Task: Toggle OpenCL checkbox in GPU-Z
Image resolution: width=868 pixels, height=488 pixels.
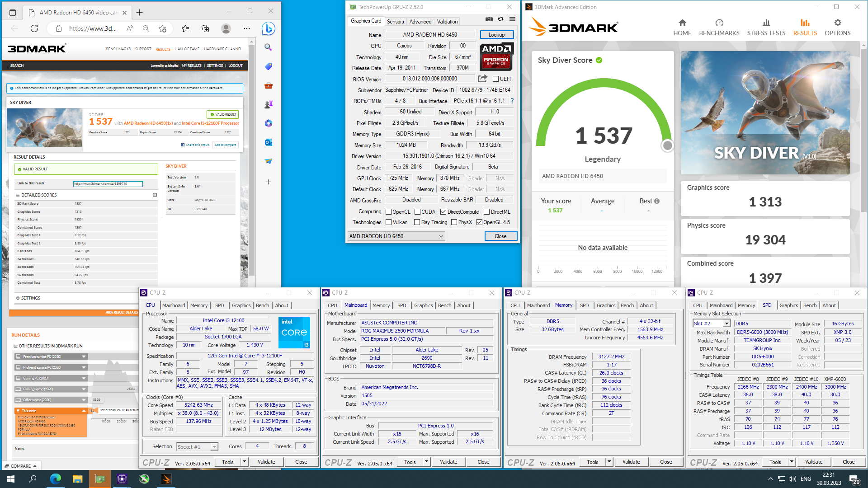Action: (x=388, y=212)
